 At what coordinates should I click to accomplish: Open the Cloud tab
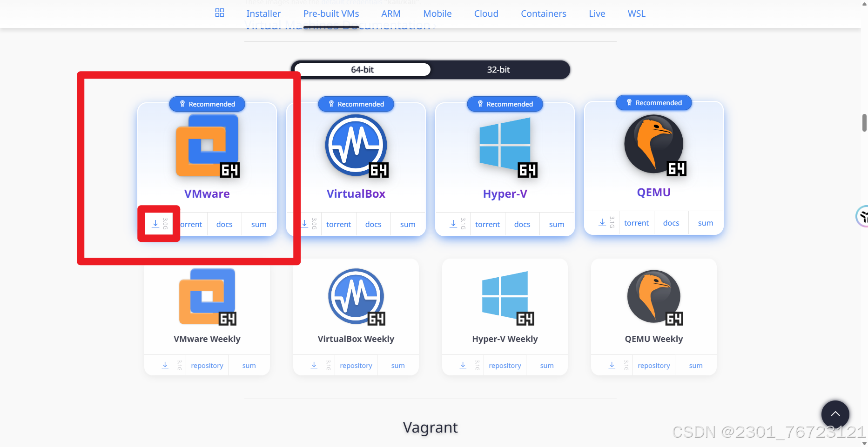coord(486,13)
